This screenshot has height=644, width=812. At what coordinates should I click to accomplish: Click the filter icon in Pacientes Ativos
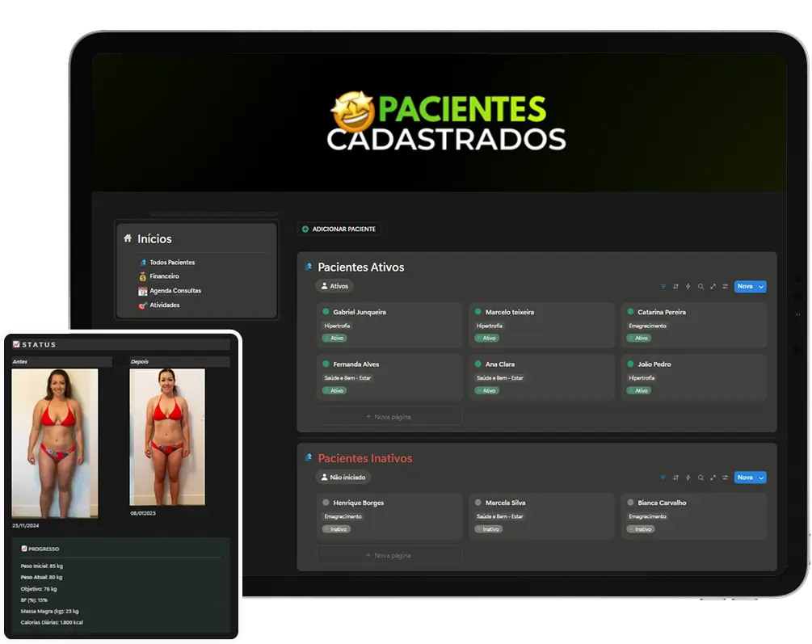pos(663,286)
